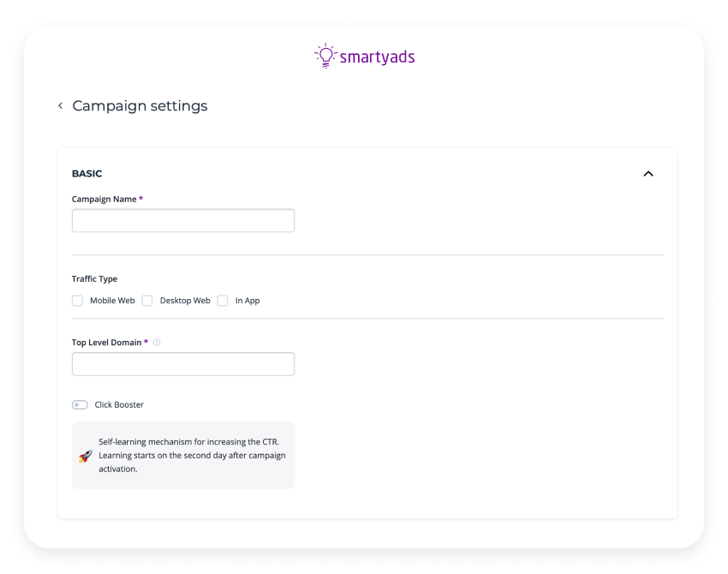The height and width of the screenshot is (574, 728).
Task: Focus the Campaign Name input field
Action: 183,221
